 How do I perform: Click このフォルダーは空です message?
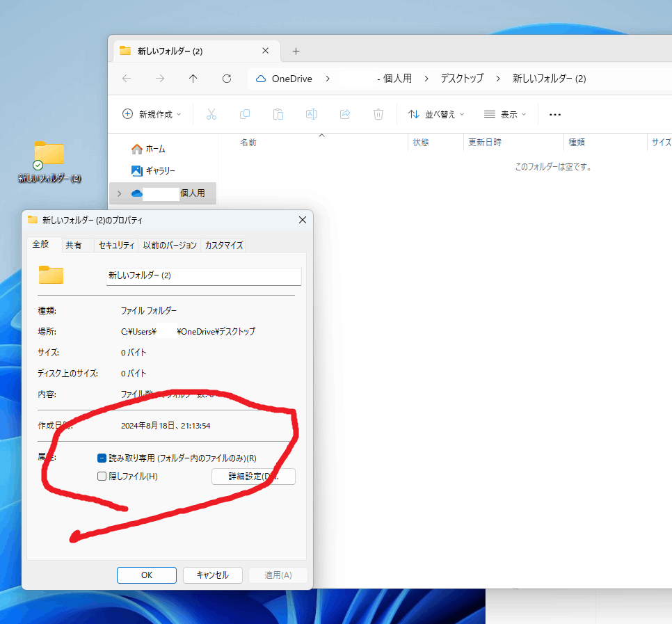[x=553, y=167]
